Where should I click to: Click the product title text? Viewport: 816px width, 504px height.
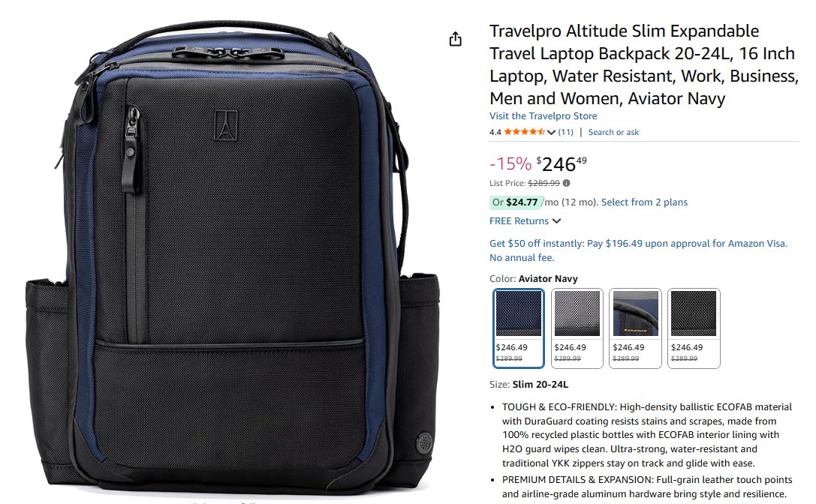[644, 64]
